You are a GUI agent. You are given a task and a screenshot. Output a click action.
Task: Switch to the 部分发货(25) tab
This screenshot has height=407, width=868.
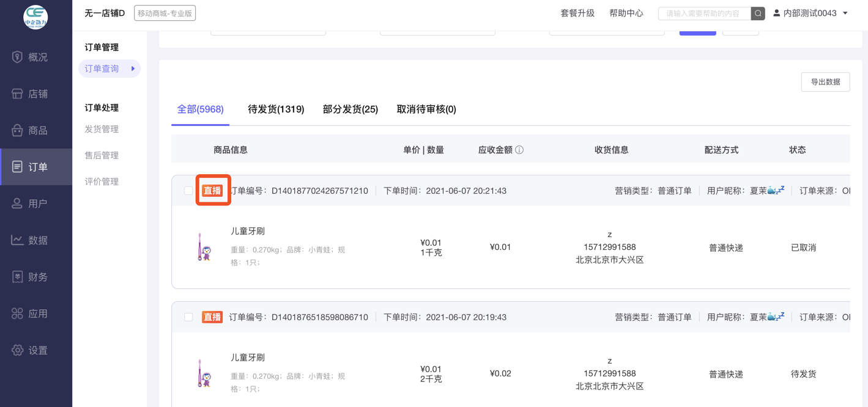(350, 109)
